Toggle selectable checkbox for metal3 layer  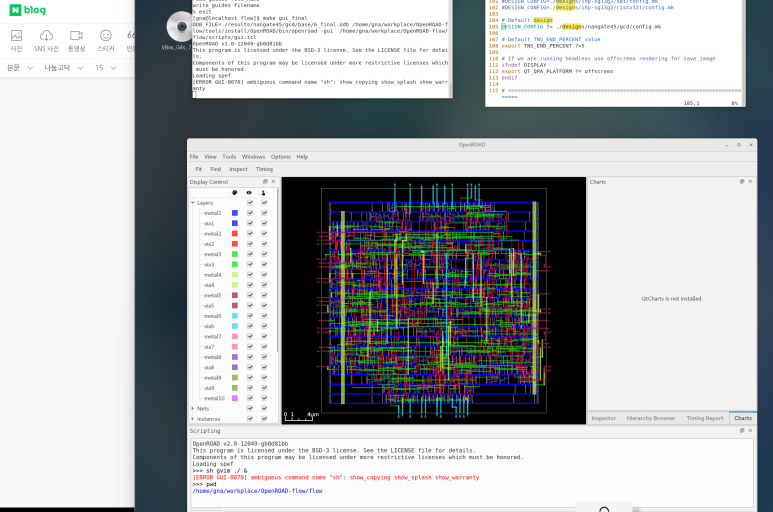pyautogui.click(x=264, y=254)
